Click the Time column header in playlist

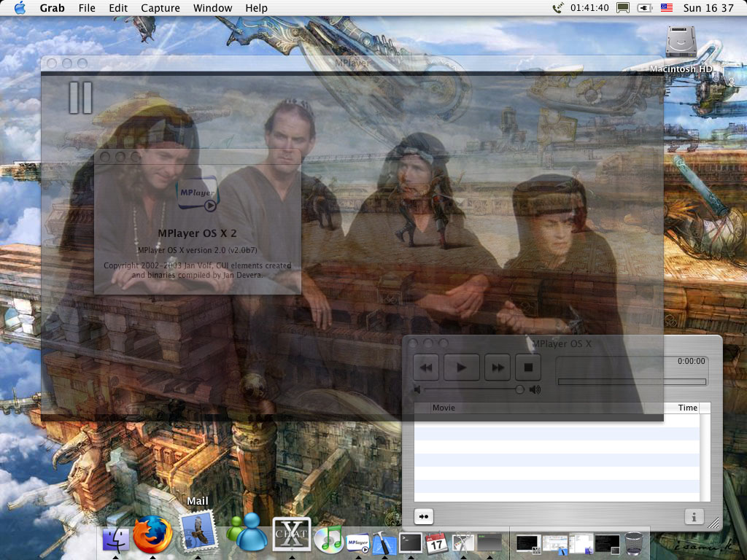click(x=687, y=408)
